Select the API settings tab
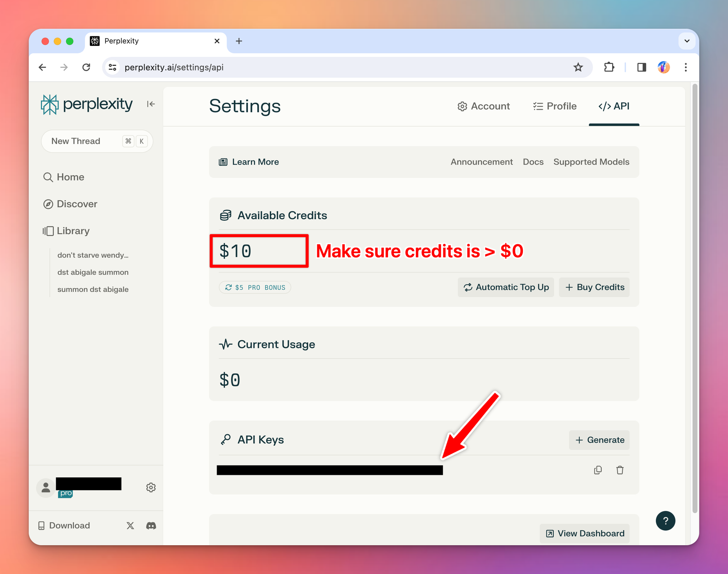Screen dimensions: 728x574 click(x=614, y=106)
